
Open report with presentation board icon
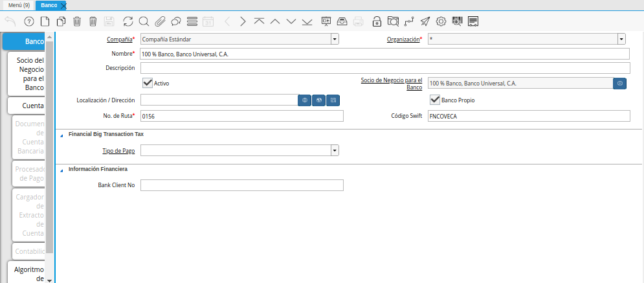coord(326,21)
